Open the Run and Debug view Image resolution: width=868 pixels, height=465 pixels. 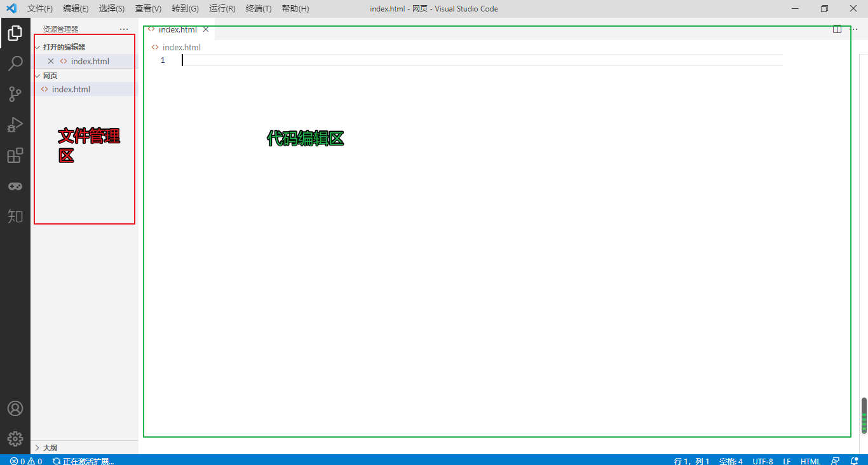[15, 125]
